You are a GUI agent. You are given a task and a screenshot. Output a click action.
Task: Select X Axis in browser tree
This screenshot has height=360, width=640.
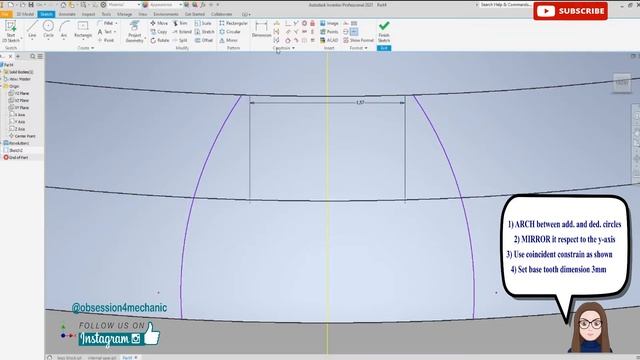(17, 115)
